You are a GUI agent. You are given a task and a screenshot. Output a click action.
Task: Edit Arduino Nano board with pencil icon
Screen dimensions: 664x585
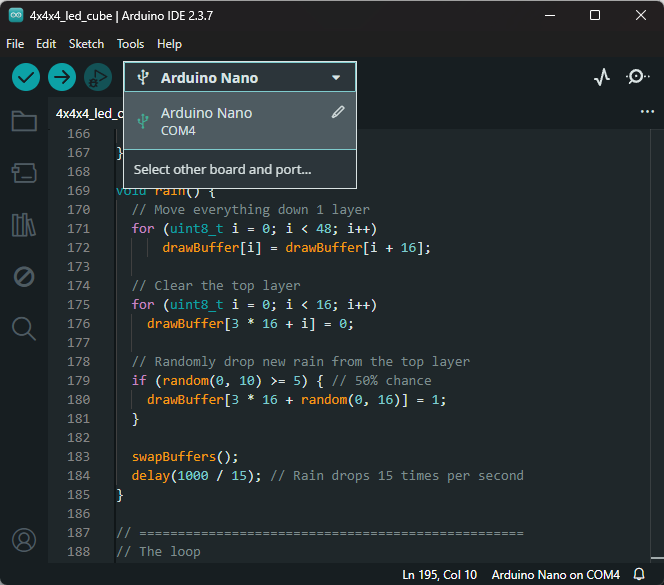pos(338,113)
